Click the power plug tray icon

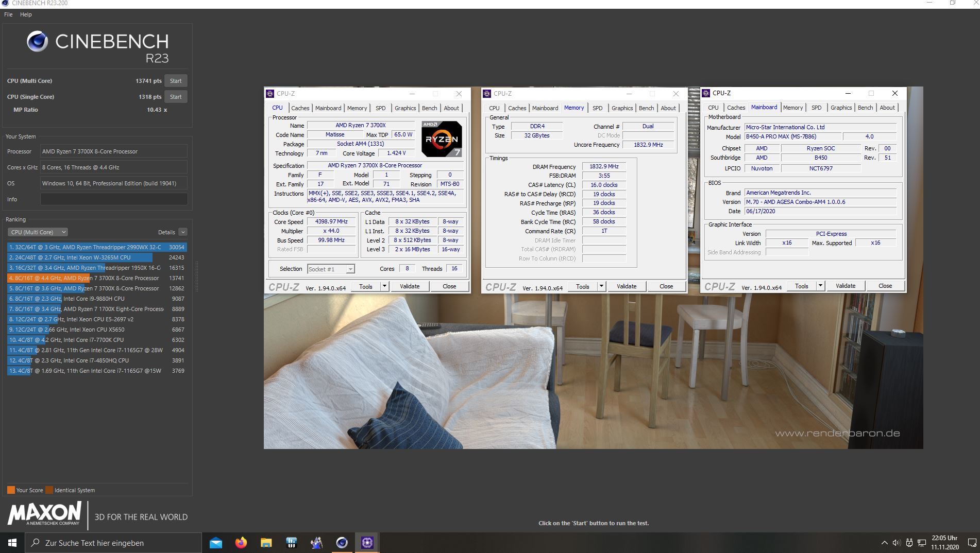click(909, 543)
